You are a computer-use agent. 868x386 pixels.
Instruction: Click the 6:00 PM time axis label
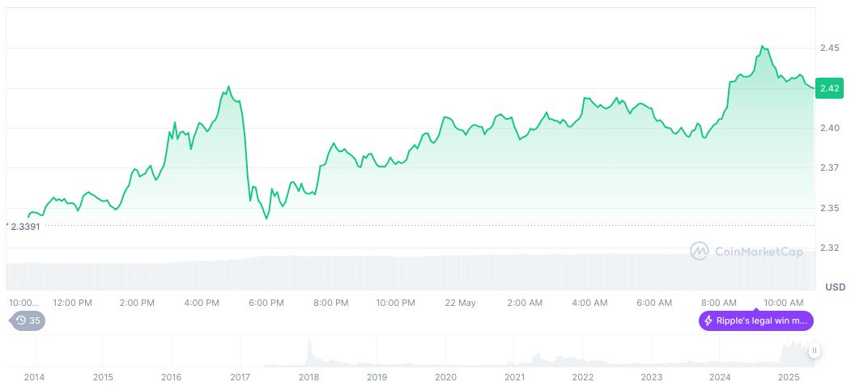266,303
